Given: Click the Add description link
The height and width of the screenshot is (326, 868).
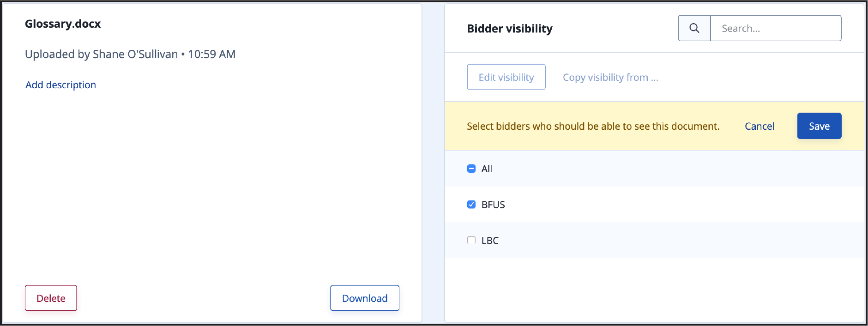Looking at the screenshot, I should (60, 85).
